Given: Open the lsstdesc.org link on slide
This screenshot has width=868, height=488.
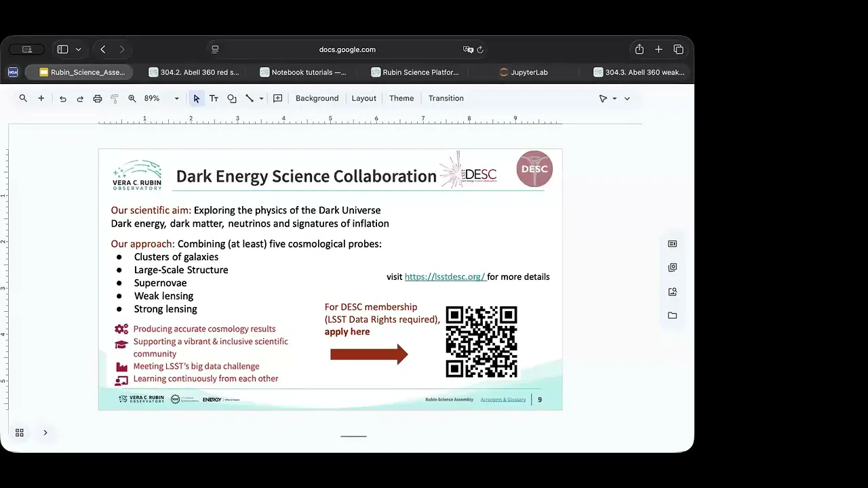Looking at the screenshot, I should pyautogui.click(x=445, y=277).
